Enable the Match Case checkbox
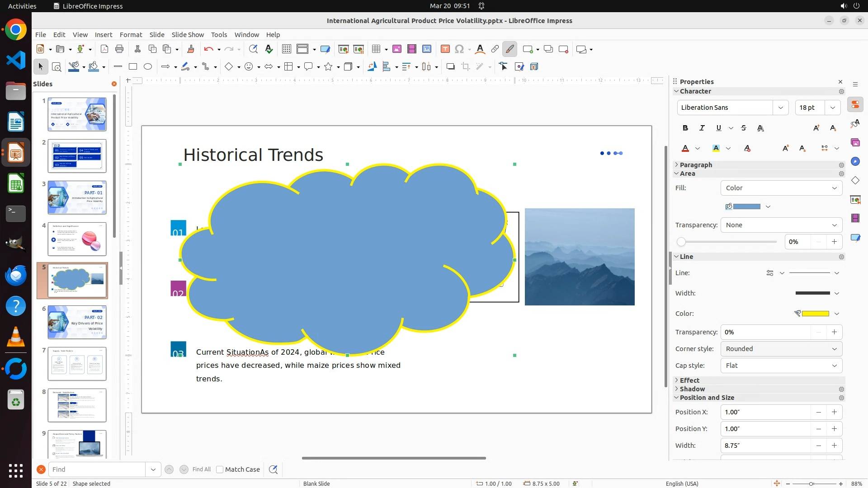This screenshot has width=868, height=488. tap(220, 469)
